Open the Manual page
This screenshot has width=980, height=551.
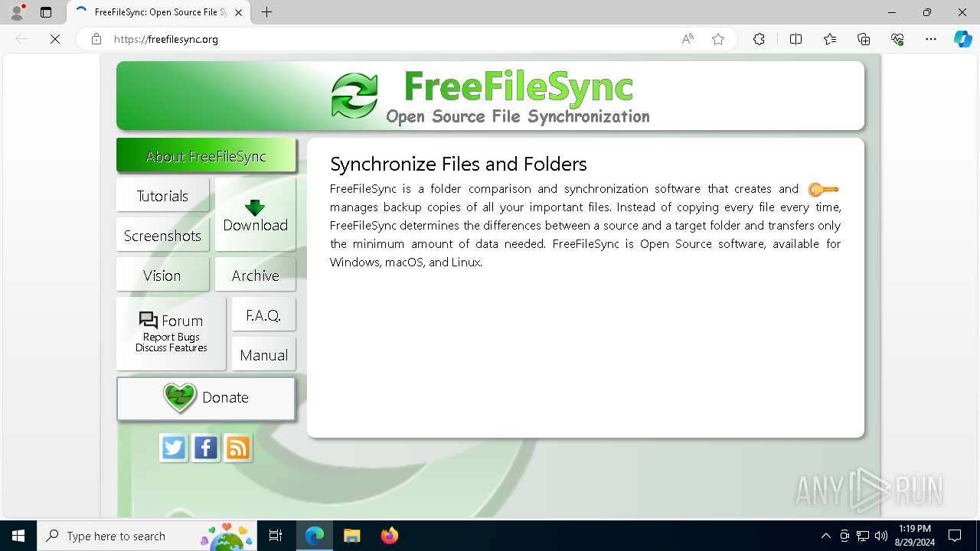tap(263, 355)
